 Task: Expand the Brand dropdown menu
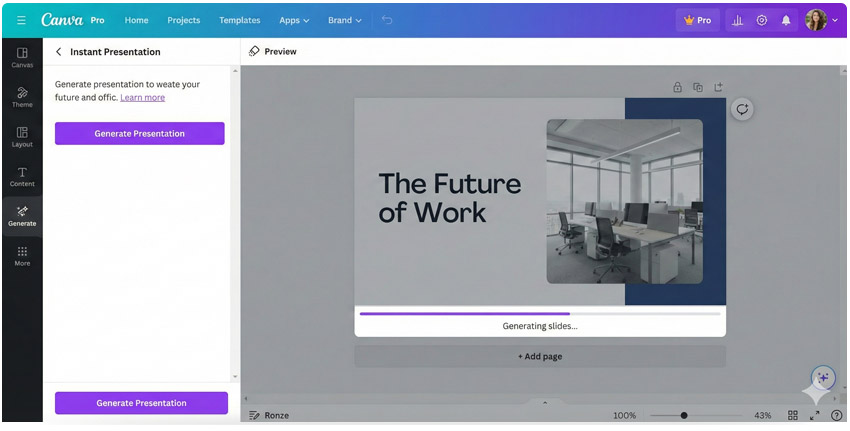344,20
